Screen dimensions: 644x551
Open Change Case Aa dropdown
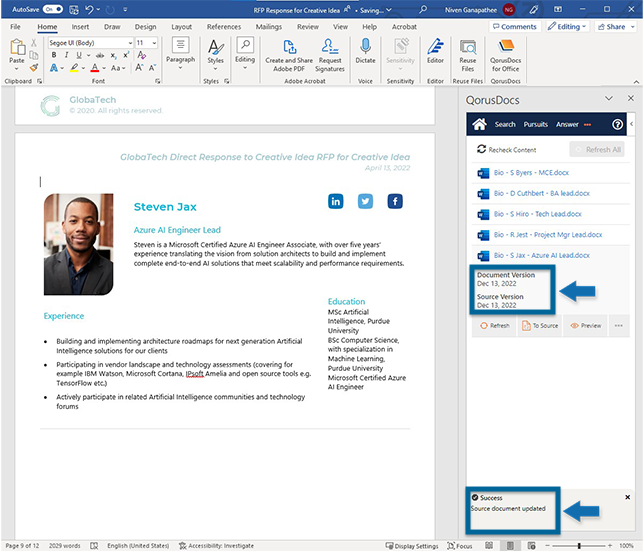pyautogui.click(x=118, y=68)
